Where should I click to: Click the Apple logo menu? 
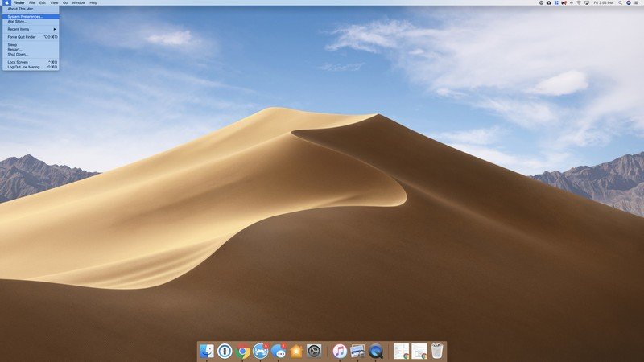click(x=6, y=2)
